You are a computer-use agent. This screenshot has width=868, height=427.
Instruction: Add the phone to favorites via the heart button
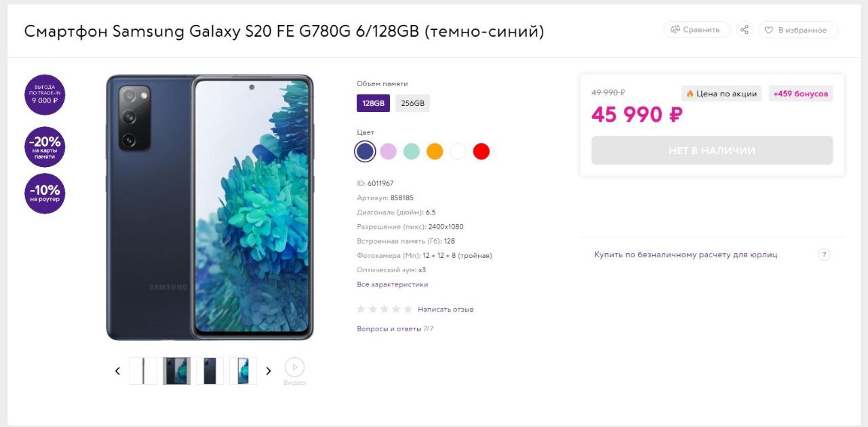coord(798,30)
